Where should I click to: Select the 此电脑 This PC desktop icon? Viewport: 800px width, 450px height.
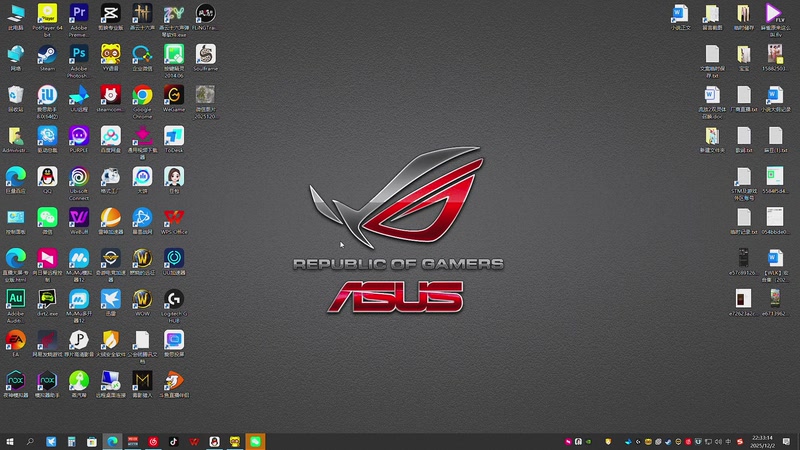click(x=15, y=16)
